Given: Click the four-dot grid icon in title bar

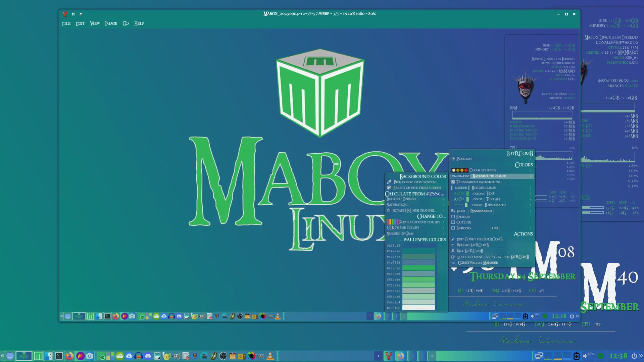Looking at the screenshot, I should [73, 14].
